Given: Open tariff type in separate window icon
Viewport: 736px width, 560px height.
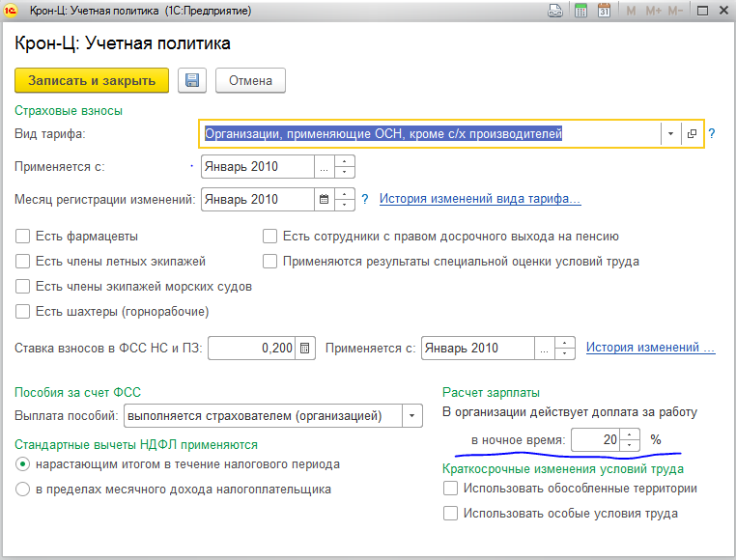Looking at the screenshot, I should coord(692,134).
